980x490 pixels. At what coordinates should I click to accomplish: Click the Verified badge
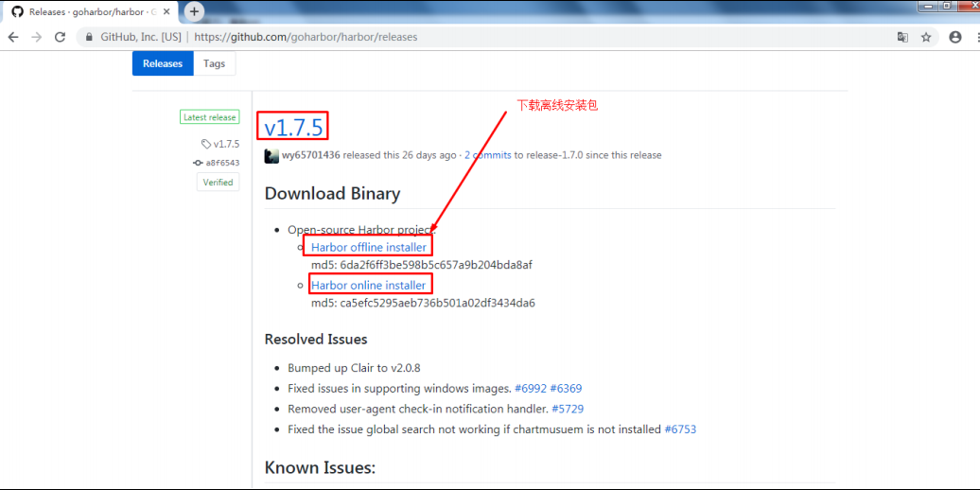pos(218,183)
